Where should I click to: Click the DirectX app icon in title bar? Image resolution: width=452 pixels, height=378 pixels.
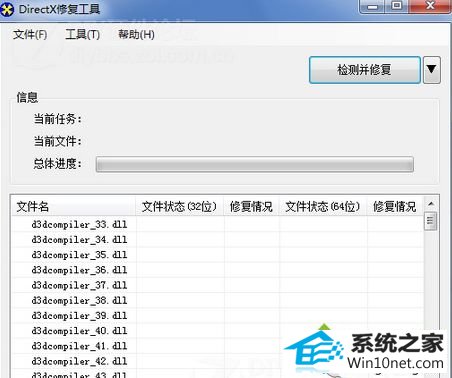point(7,9)
